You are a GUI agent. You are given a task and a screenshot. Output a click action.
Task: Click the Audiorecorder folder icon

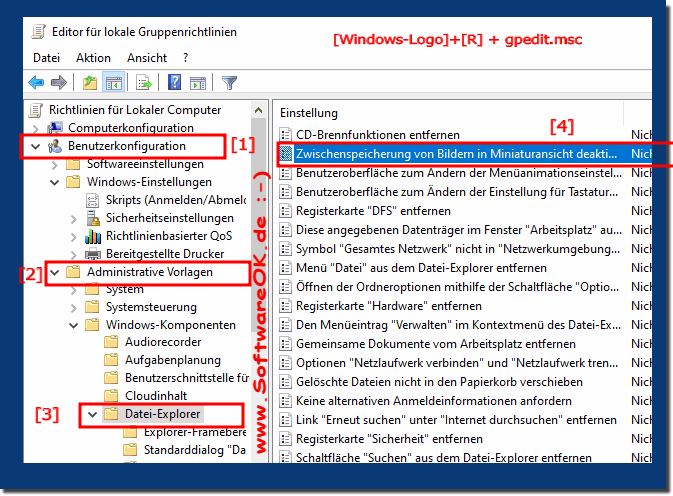pyautogui.click(x=111, y=342)
